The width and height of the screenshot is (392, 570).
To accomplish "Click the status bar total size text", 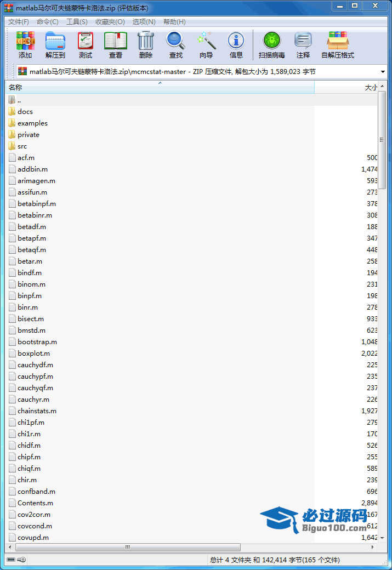I will click(x=275, y=560).
